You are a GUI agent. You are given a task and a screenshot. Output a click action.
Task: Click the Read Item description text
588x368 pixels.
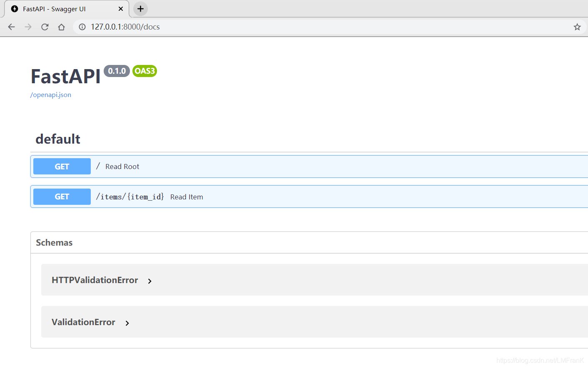[187, 197]
